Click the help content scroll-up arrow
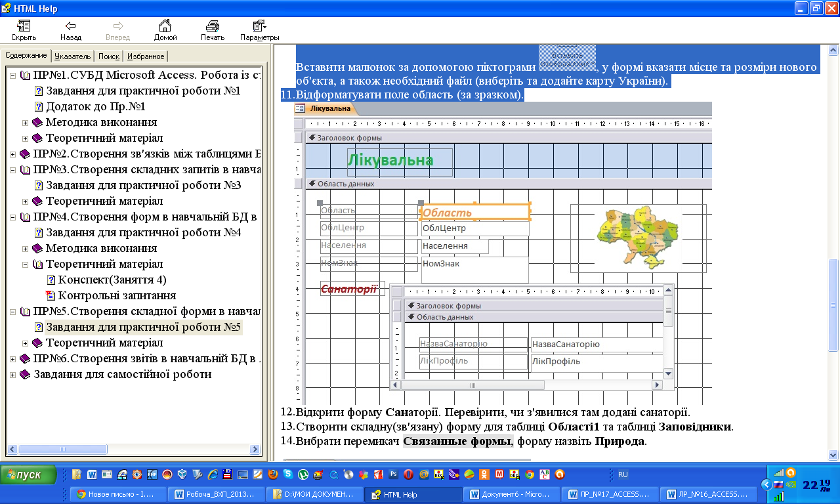Image resolution: width=840 pixels, height=504 pixels. [833, 51]
